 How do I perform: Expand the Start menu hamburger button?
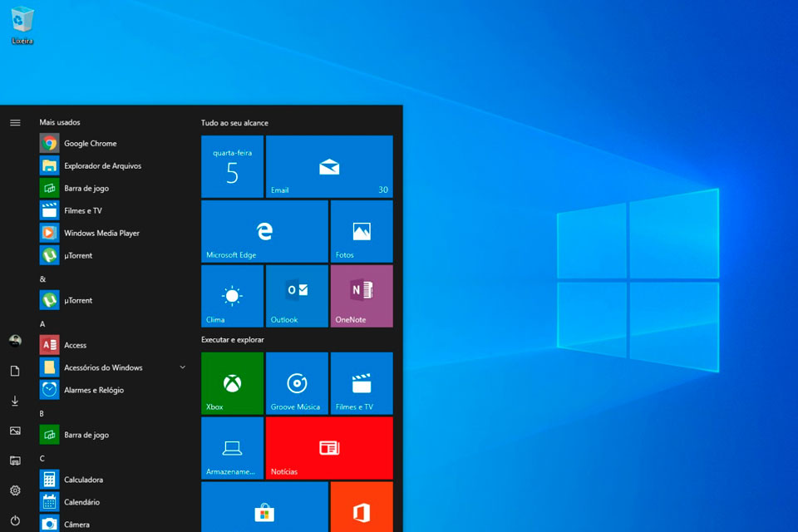coord(15,123)
